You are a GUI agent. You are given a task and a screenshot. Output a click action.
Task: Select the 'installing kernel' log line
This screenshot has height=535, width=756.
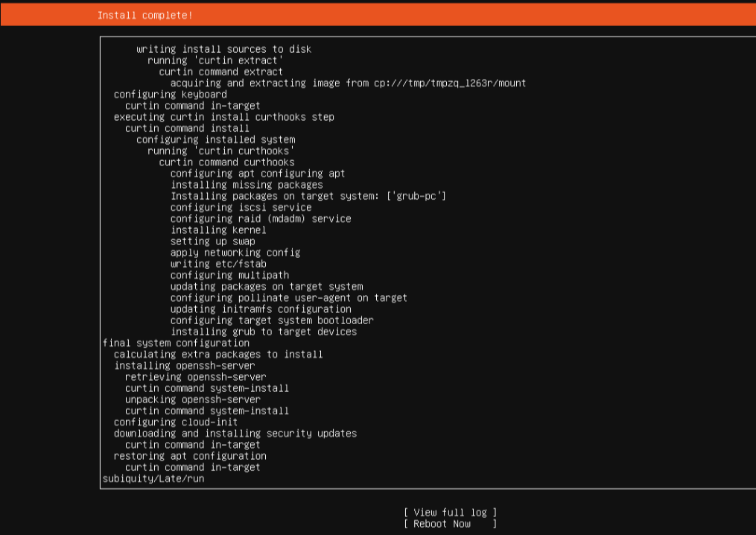[218, 230]
